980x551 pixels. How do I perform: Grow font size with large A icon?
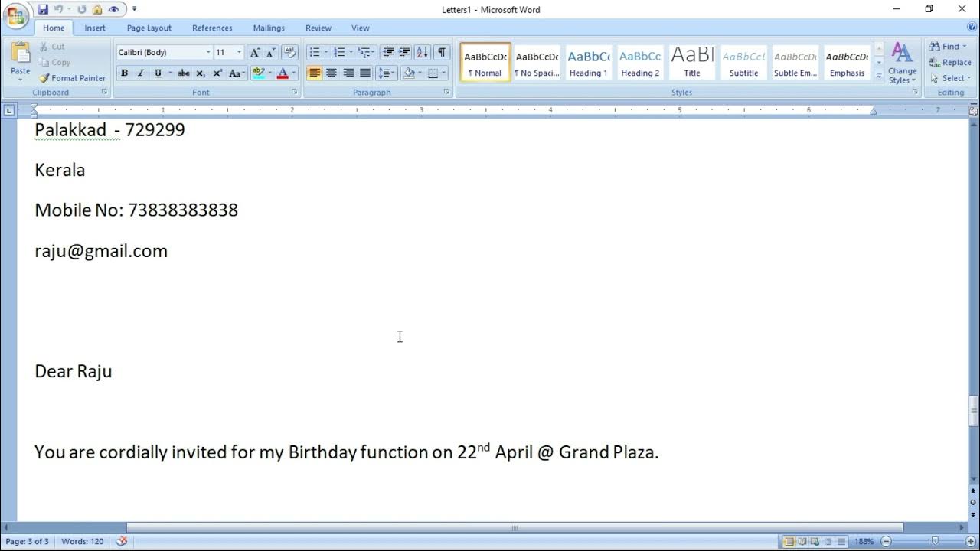(x=255, y=52)
